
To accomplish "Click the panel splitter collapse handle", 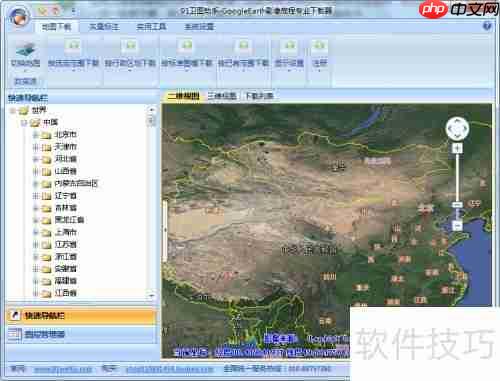I will [x=164, y=230].
